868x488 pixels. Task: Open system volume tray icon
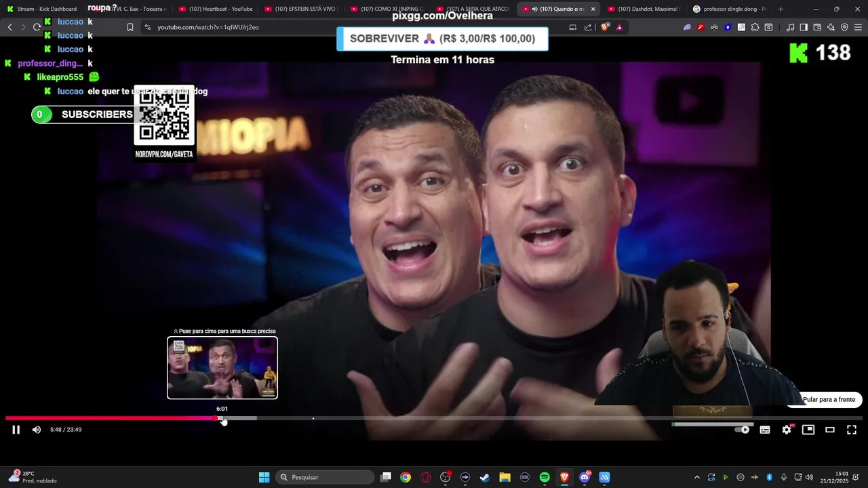tap(809, 477)
